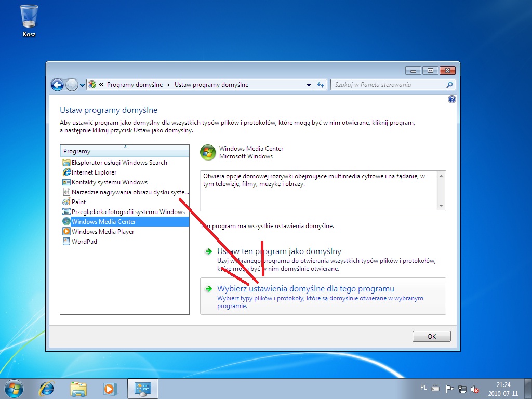Switch input language with the PL indicator
532x399 pixels.
click(x=424, y=388)
